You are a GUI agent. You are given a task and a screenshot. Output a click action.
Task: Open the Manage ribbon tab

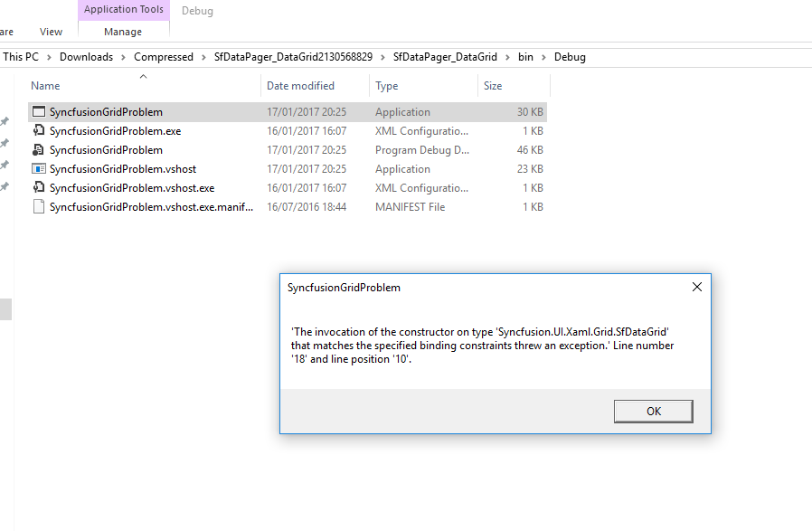pos(123,32)
